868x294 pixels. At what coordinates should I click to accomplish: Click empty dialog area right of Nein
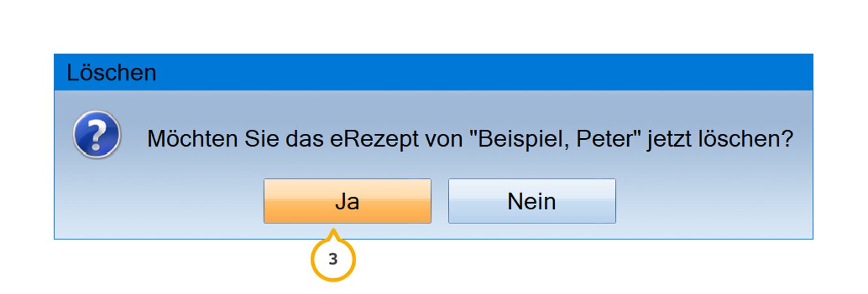[712, 201]
